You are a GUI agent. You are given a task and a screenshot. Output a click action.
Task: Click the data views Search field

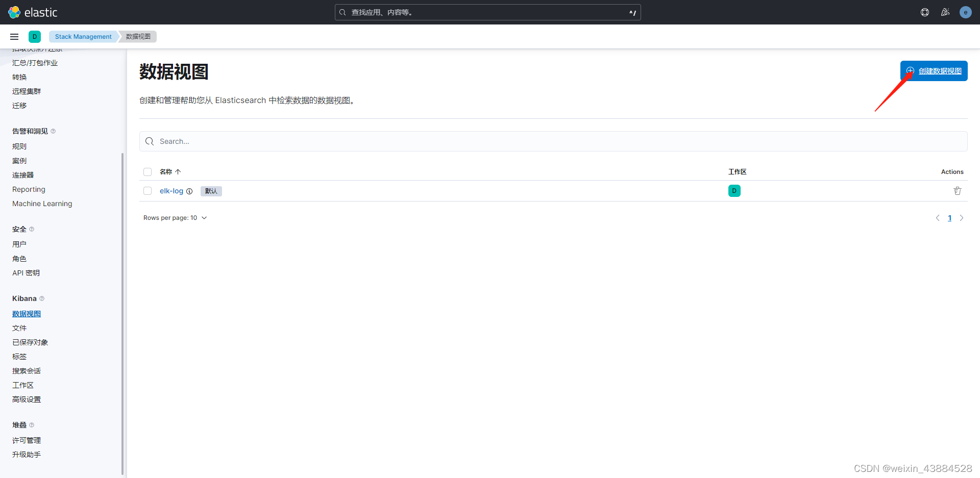(x=553, y=141)
